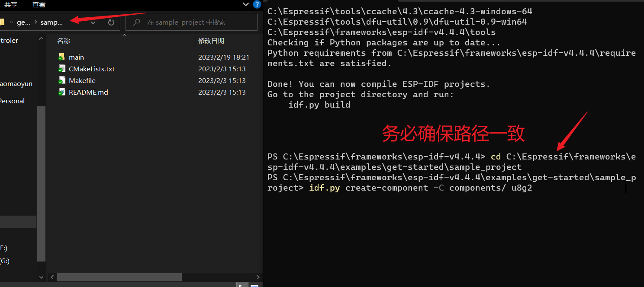Click the date in the CMakeLists.txt row

click(222, 69)
